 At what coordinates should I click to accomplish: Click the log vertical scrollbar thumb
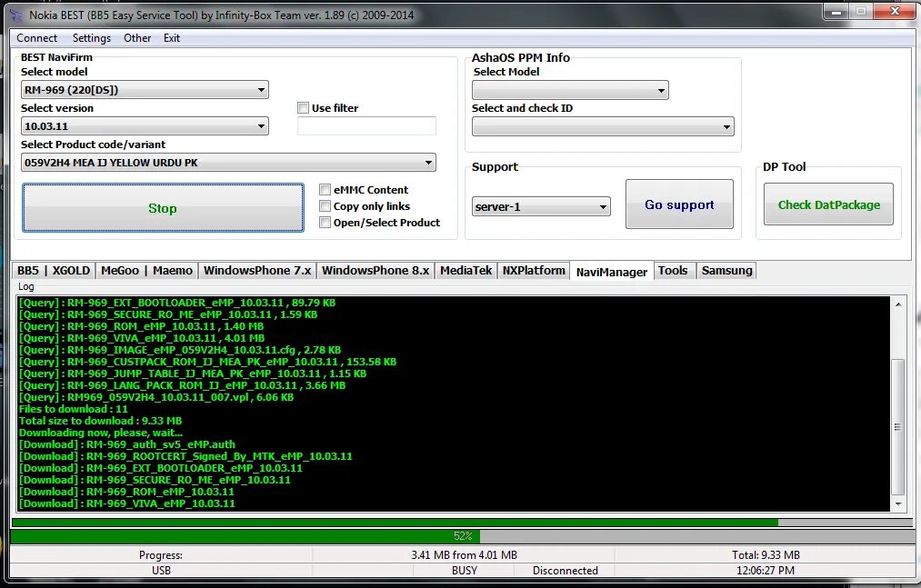(x=898, y=427)
